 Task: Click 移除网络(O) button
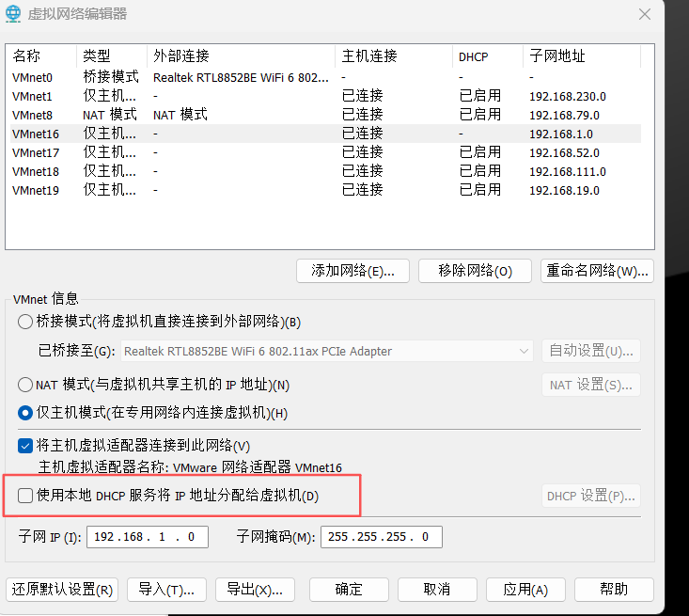475,271
